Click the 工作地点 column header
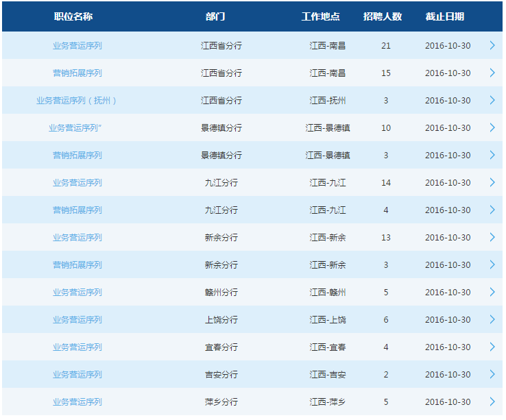 [x=320, y=16]
